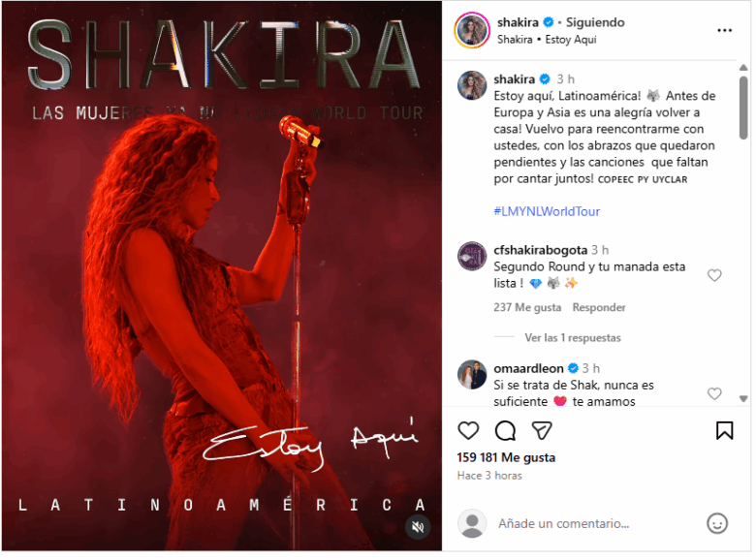
Task: Share the post via the paper plane icon
Action: [544, 432]
